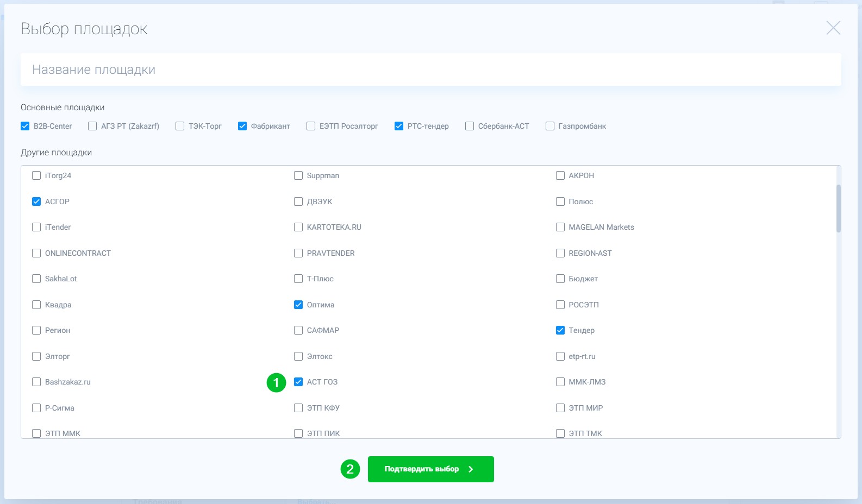Enable the ДВЭУК platform
862x504 pixels.
coord(298,201)
